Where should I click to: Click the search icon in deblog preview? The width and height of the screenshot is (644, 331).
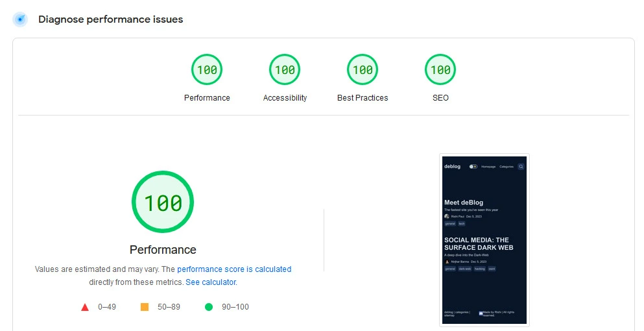[x=521, y=167]
